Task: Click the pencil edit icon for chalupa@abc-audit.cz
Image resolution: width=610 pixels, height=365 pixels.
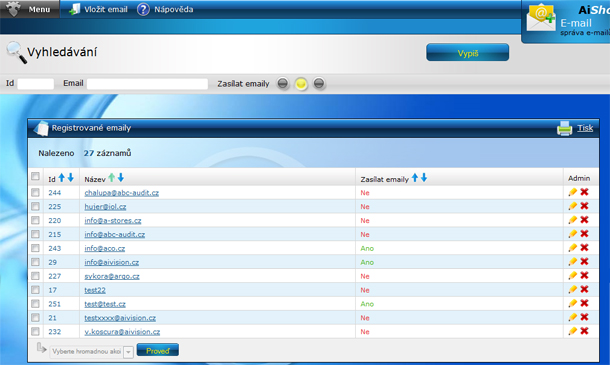Action: tap(572, 192)
